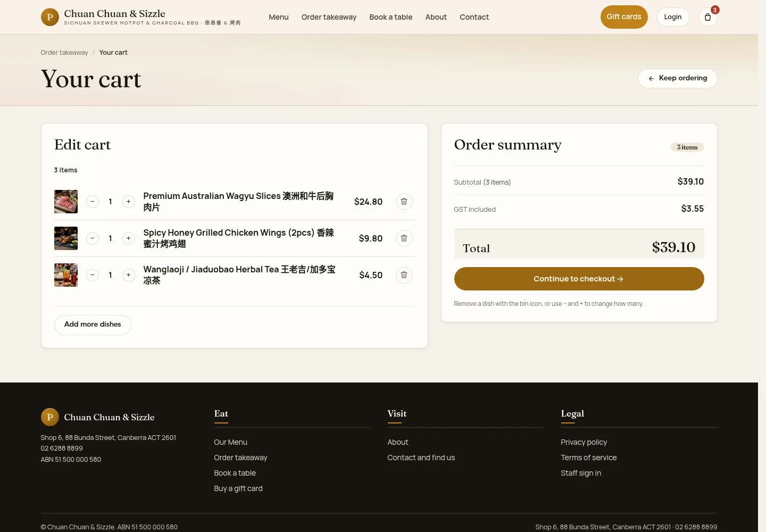Open Buy a gift card footer link
Screen dimensions: 766x532
click(x=238, y=488)
